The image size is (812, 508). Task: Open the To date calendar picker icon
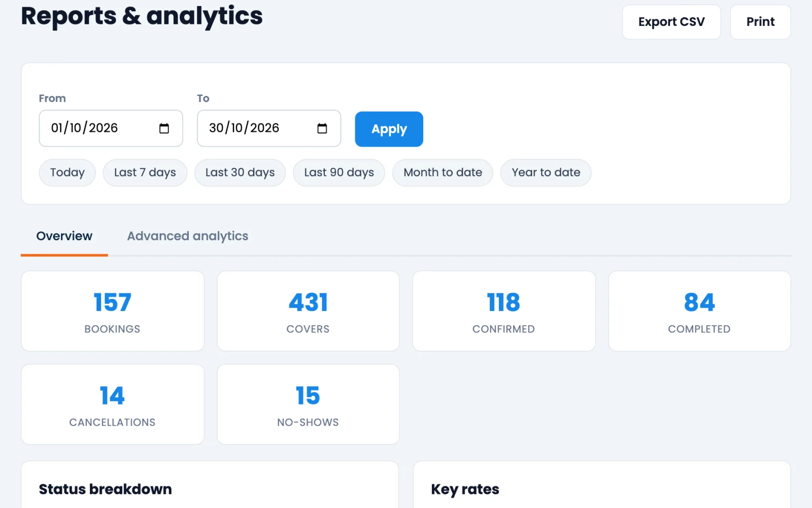click(322, 128)
